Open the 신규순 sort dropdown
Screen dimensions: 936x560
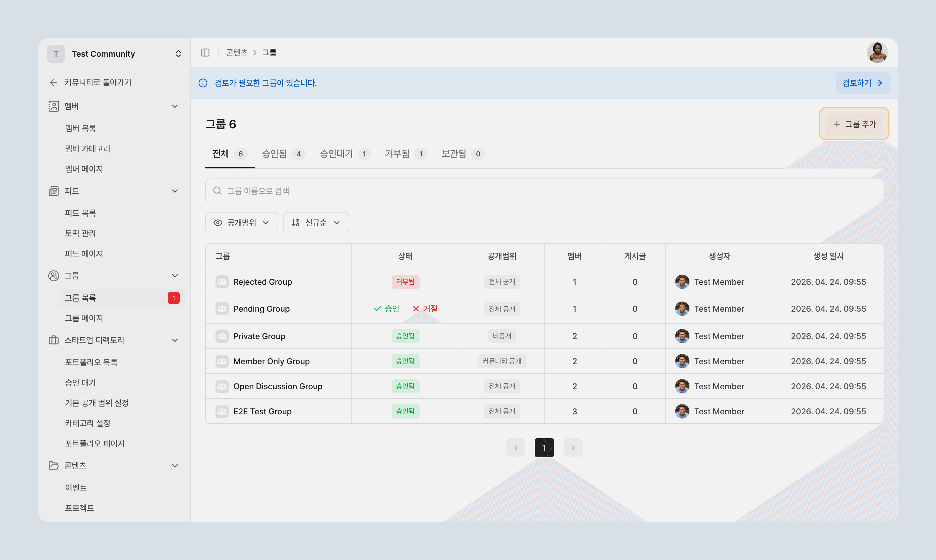tap(316, 223)
